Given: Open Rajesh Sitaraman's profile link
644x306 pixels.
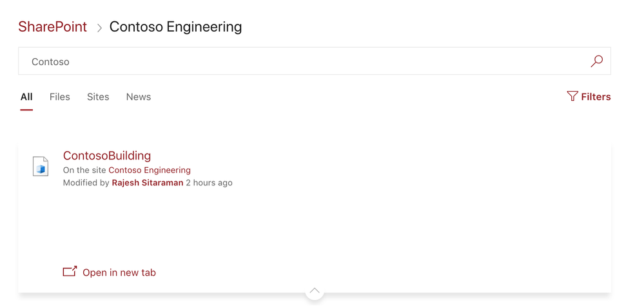Looking at the screenshot, I should point(148,183).
